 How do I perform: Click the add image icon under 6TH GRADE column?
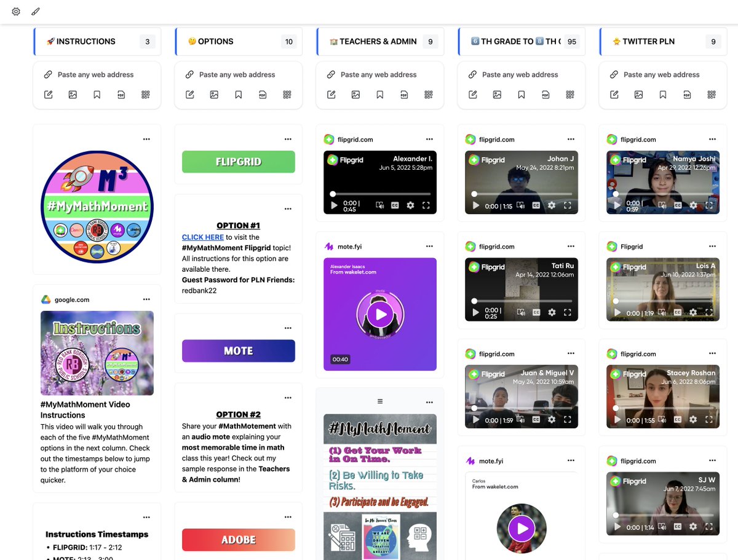[497, 95]
